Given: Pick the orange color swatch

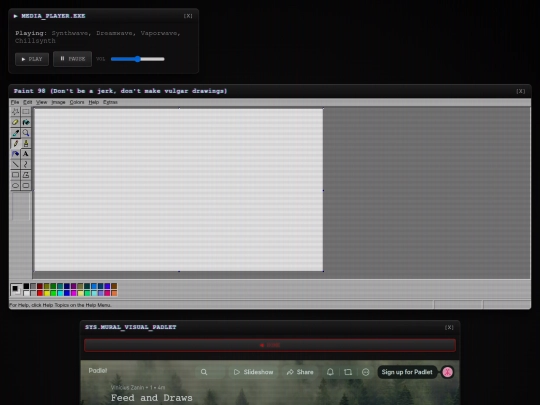Looking at the screenshot, I should 114,293.
